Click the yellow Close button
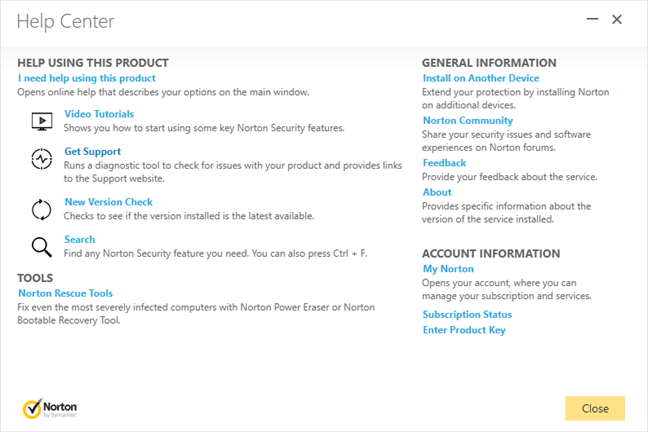Image resolution: width=648 pixels, height=432 pixels. tap(595, 408)
